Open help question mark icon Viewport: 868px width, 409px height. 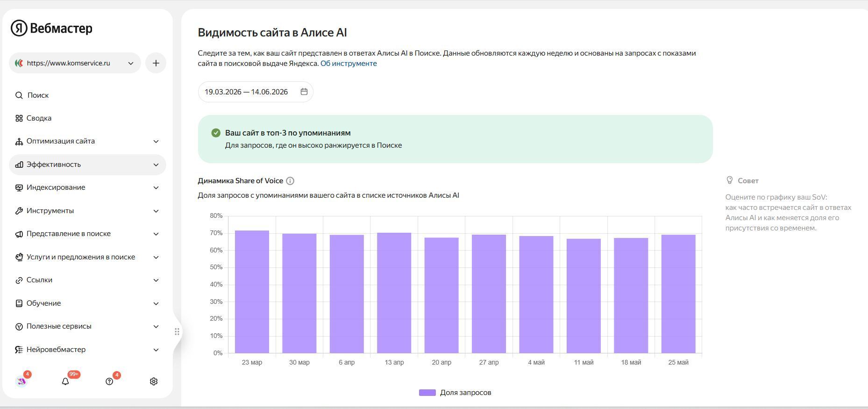[109, 381]
